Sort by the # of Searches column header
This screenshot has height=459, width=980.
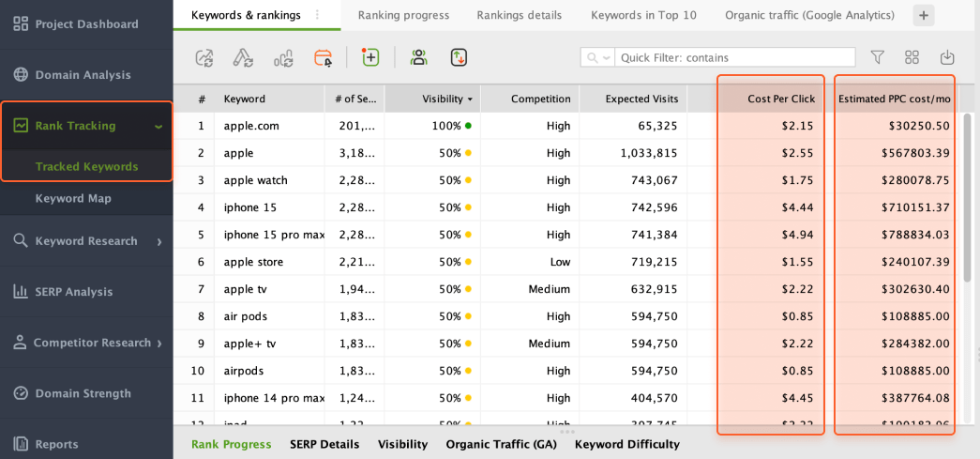point(354,99)
